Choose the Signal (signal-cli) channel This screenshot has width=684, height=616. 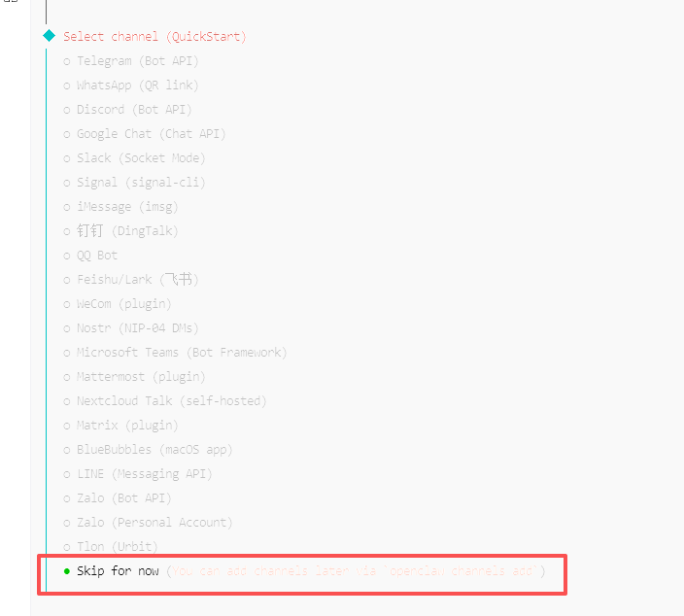click(141, 183)
